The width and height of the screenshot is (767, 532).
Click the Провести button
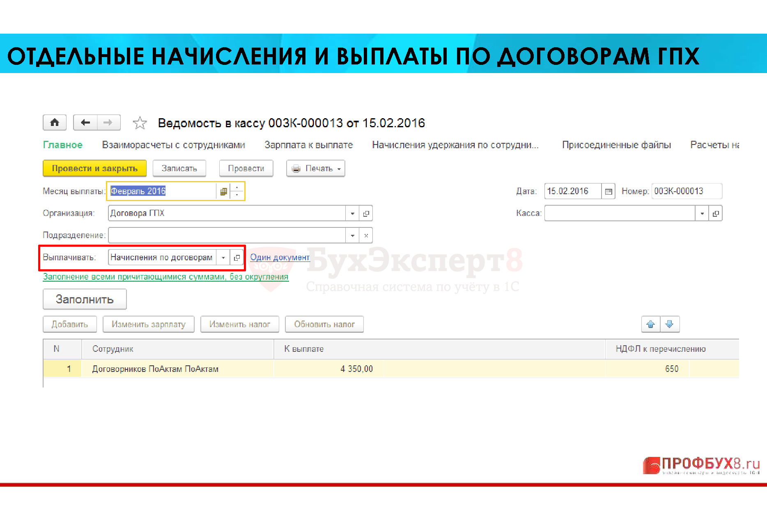246,168
